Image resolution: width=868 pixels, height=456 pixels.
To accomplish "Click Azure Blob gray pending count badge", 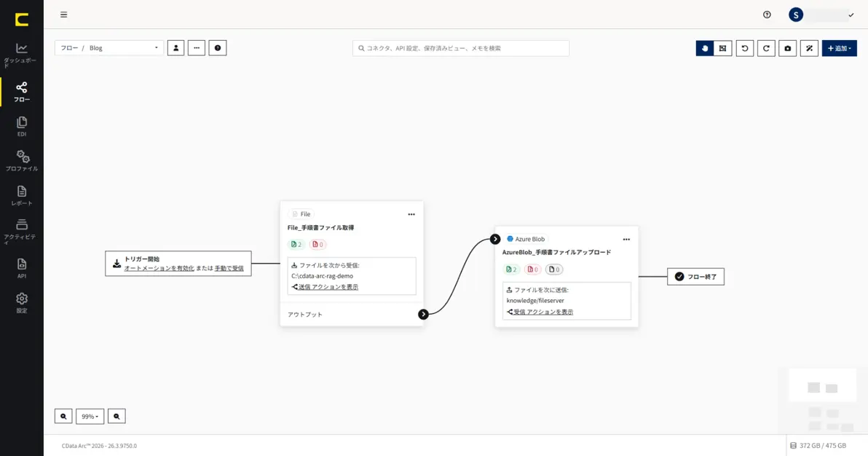I will point(554,270).
